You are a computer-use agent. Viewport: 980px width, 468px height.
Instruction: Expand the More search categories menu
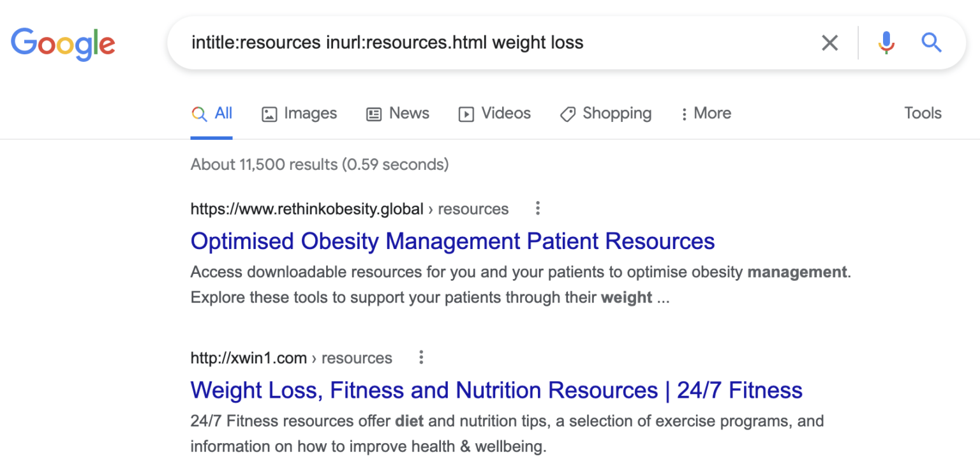pos(705,114)
